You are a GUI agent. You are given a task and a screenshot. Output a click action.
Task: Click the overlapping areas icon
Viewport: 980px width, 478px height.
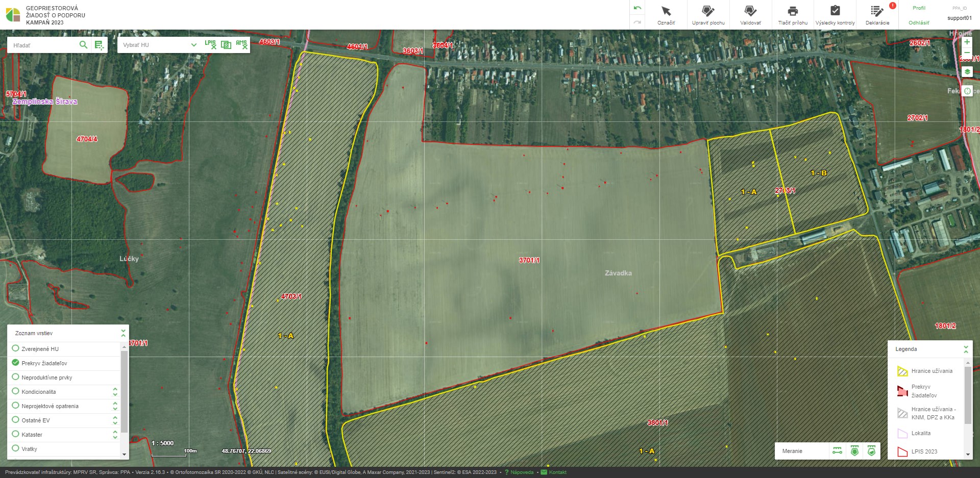click(x=226, y=45)
